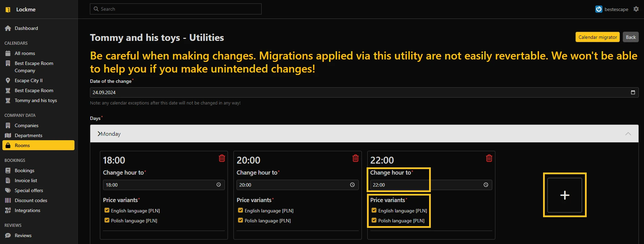Uncheck Polish language for the 20:00 slot
The height and width of the screenshot is (244, 644).
pyautogui.click(x=240, y=220)
